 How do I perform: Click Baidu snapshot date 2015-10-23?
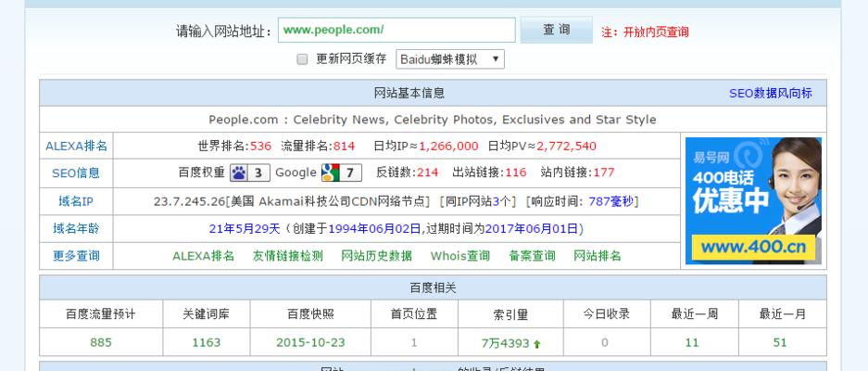tap(310, 343)
